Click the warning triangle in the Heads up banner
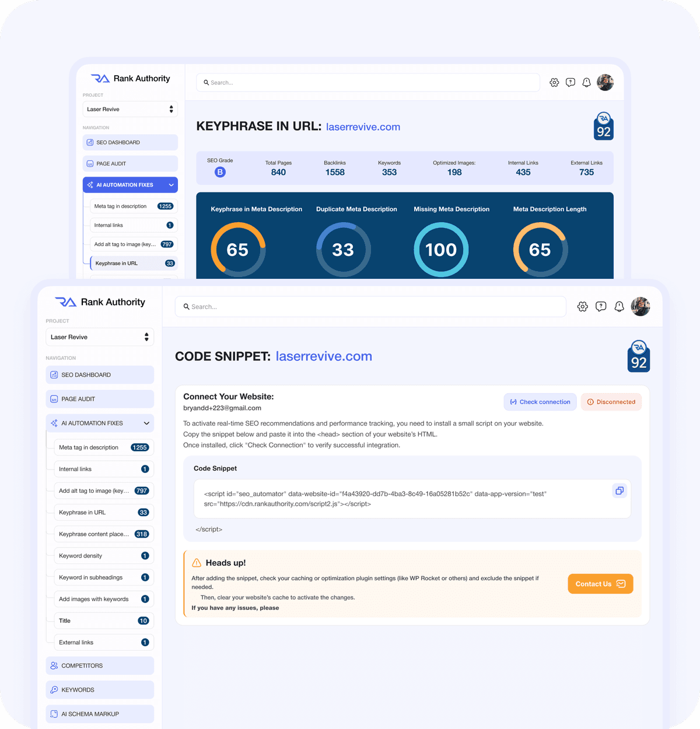Image resolution: width=700 pixels, height=729 pixels. click(197, 562)
